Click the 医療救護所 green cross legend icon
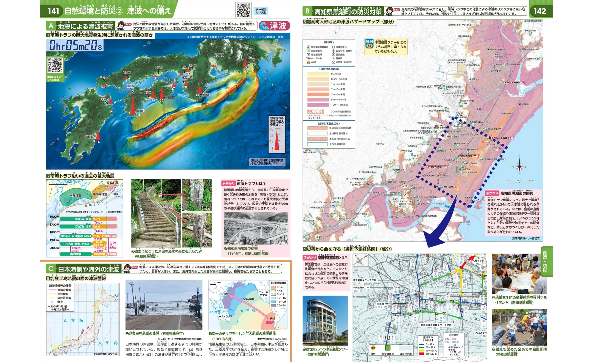This screenshot has height=364, width=593. pos(333,47)
